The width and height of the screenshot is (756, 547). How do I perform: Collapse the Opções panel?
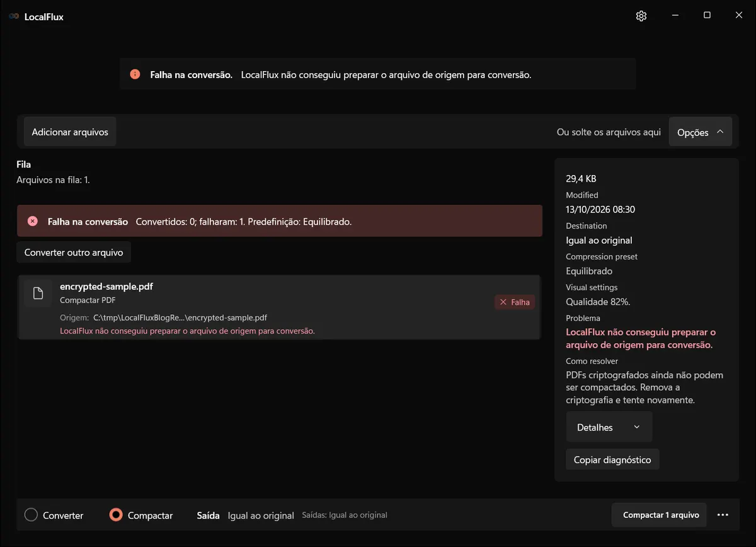700,132
